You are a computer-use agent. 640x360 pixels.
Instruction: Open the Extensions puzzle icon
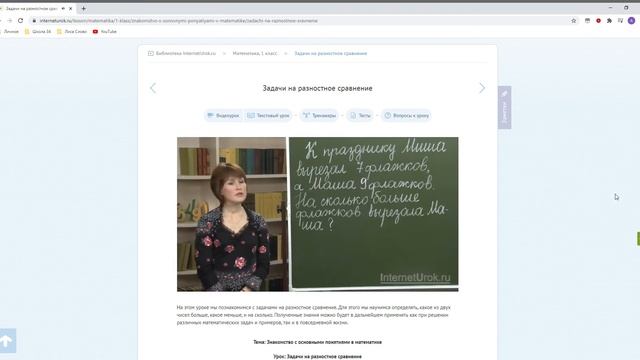click(x=609, y=20)
